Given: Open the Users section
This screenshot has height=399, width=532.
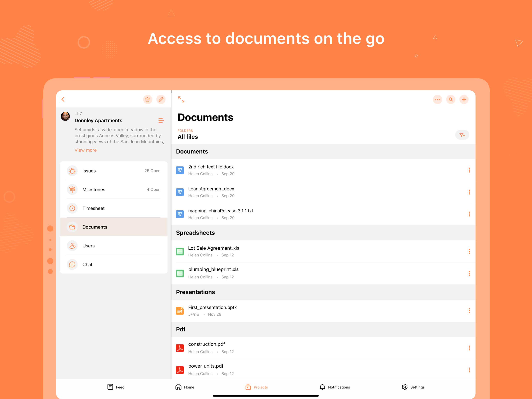Looking at the screenshot, I should 114,246.
